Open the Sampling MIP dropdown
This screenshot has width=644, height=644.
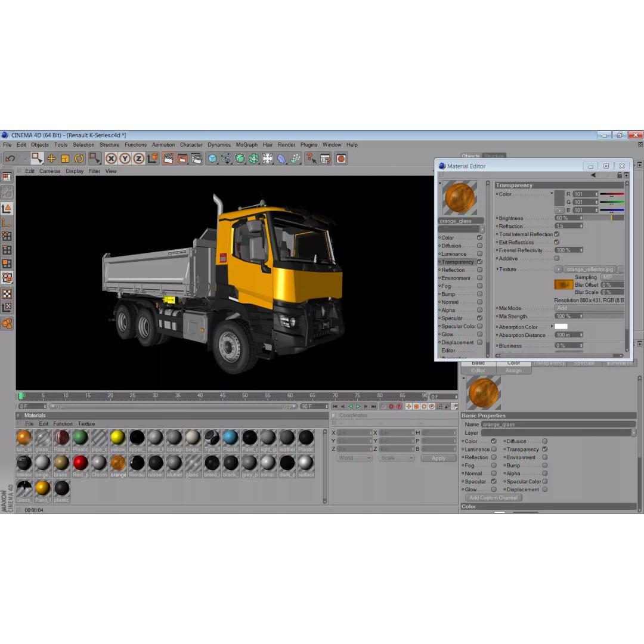(x=612, y=277)
